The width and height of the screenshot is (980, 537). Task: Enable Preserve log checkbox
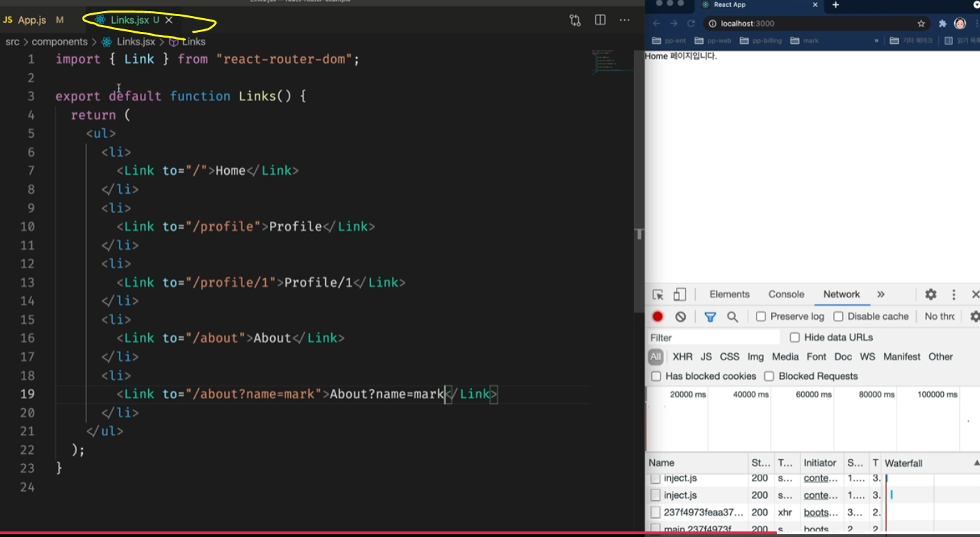[761, 316]
